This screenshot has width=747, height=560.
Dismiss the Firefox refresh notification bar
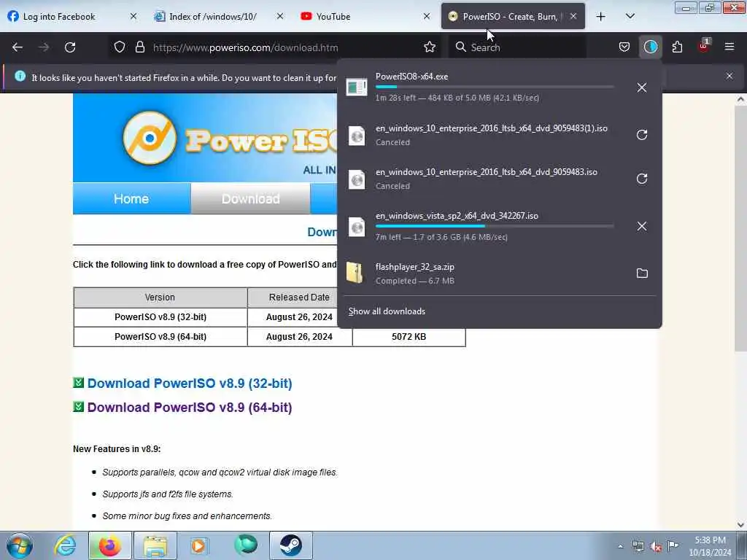pos(729,76)
